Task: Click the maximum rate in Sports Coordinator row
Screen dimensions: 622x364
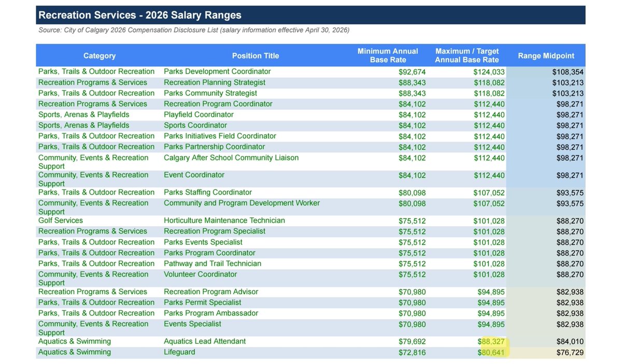Action: (x=489, y=126)
